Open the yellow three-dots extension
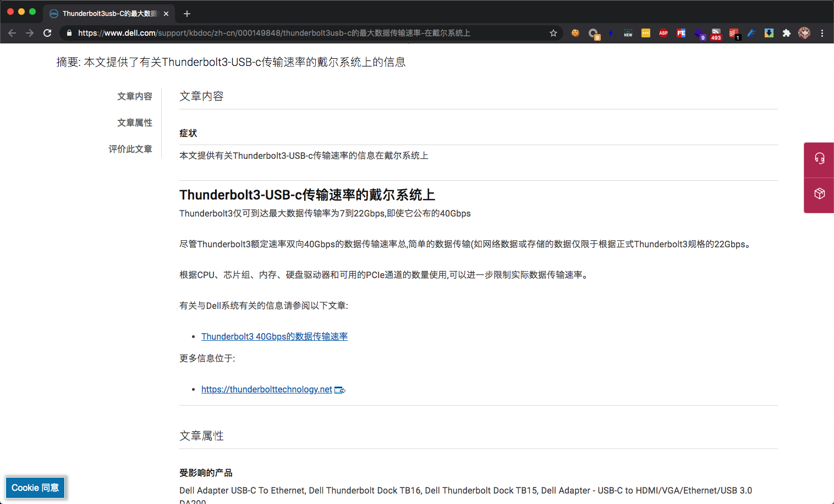Image resolution: width=834 pixels, height=504 pixels. tap(646, 33)
